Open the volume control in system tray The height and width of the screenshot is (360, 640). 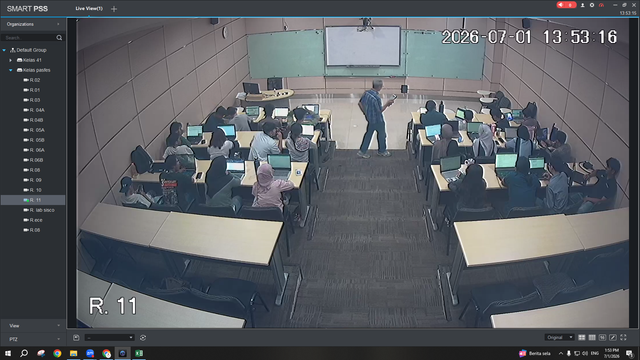click(585, 353)
